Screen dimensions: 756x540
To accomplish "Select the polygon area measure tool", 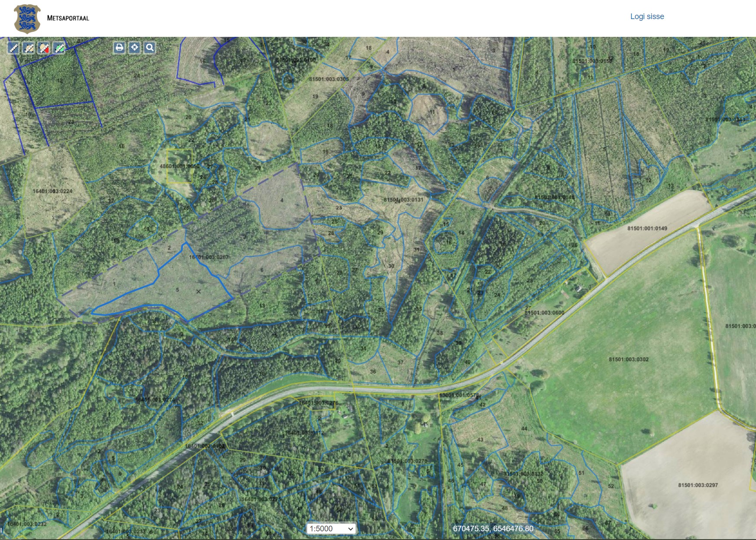I will click(29, 48).
